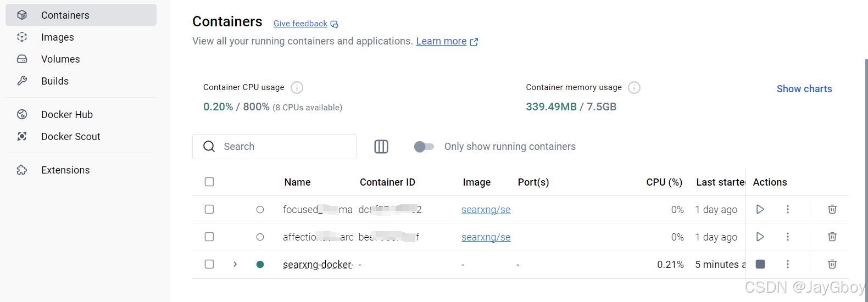Sort by the Name column header
This screenshot has height=302, width=868.
298,182
